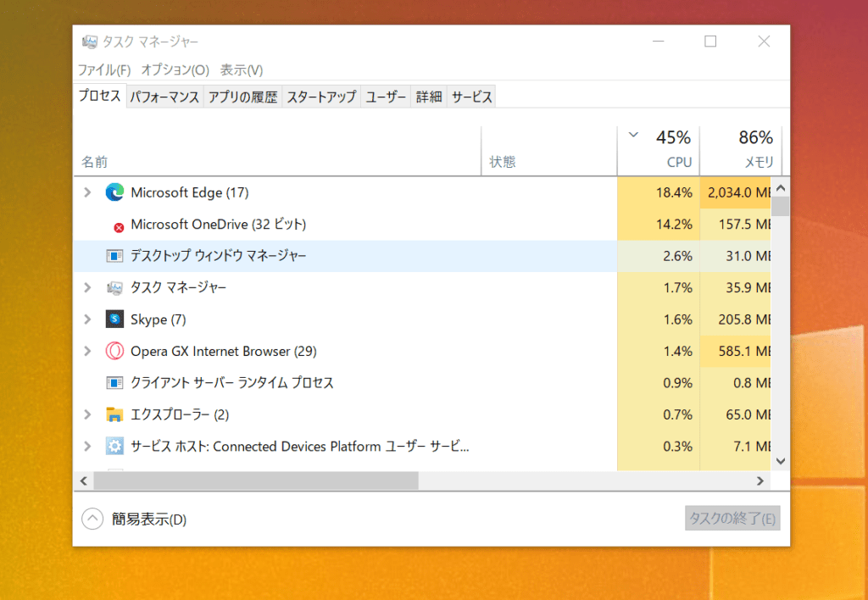Select the エクスプローラー folder icon

[x=114, y=414]
